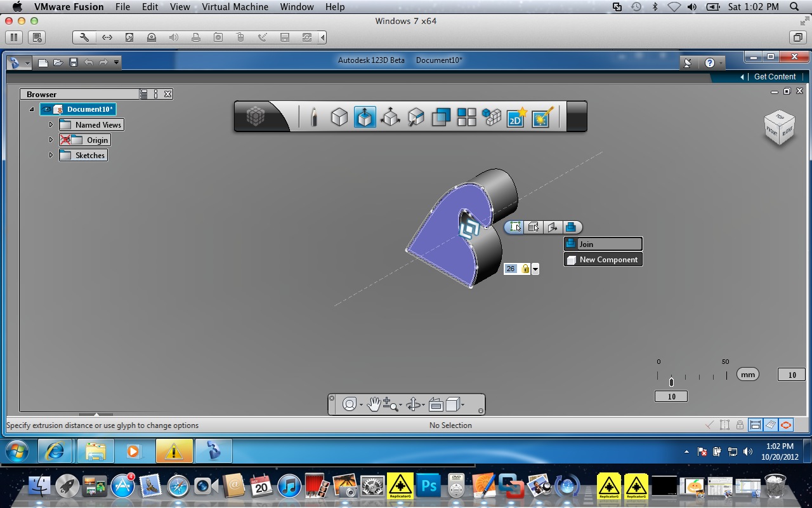Click the highlighted Extrude tool in ribbon

pos(365,117)
